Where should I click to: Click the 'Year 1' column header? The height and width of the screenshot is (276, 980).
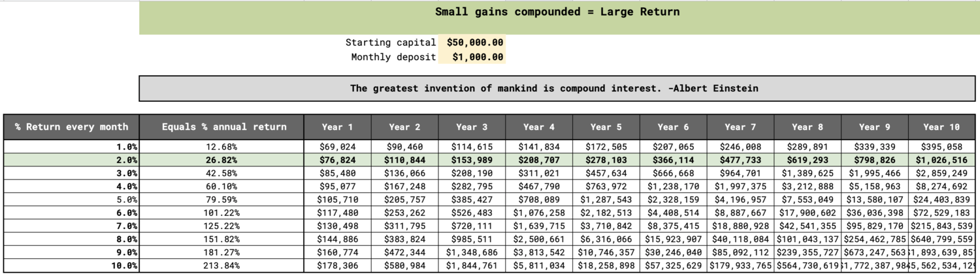pos(338,127)
